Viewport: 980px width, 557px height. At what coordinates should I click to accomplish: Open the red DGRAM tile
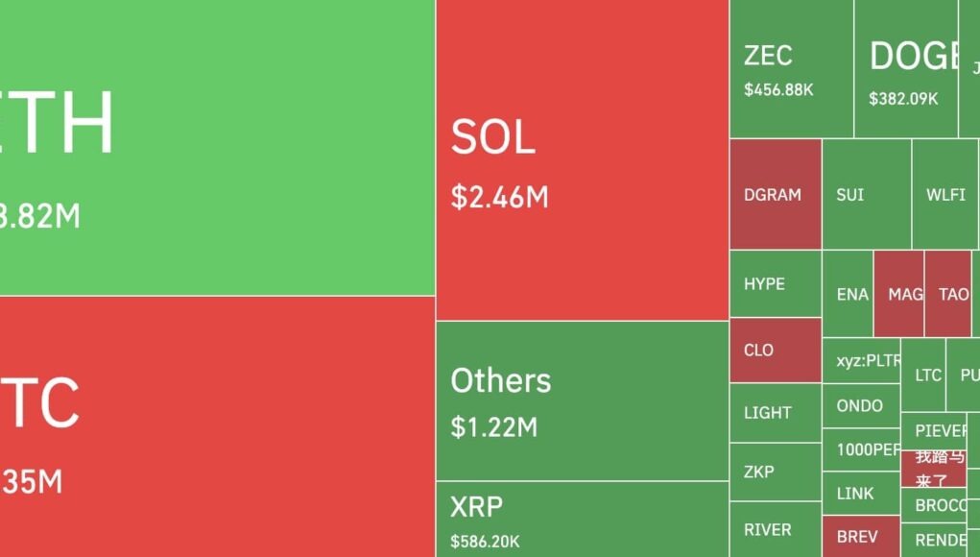775,194
